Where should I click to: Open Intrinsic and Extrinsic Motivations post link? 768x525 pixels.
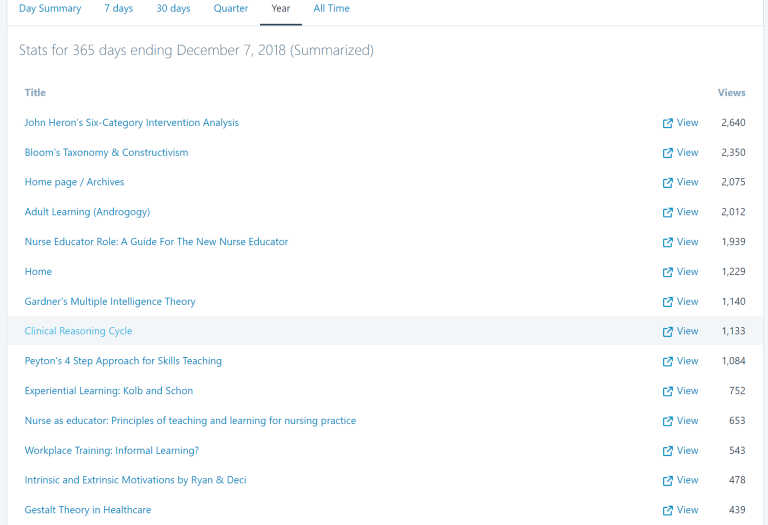tap(135, 480)
